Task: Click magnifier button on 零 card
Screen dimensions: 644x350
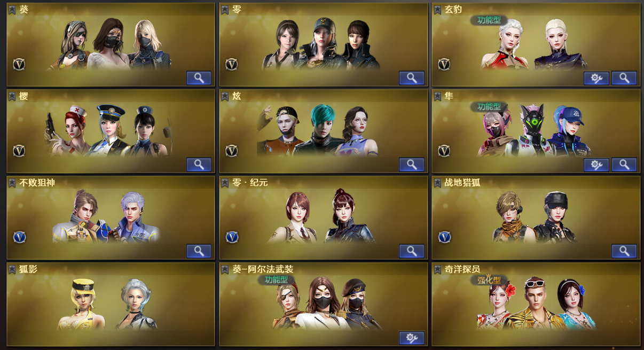Action: (411, 78)
